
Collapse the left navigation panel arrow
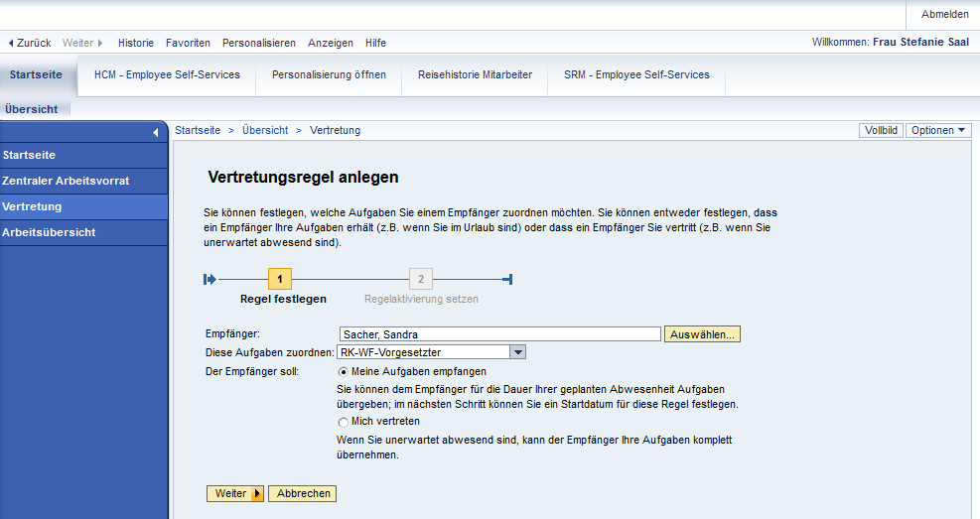(155, 132)
